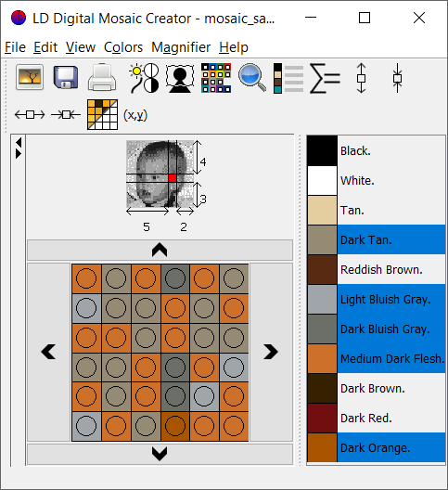Screen dimensions: 448x490
Task: Click the expand height arrows icon
Action: [x=361, y=78]
